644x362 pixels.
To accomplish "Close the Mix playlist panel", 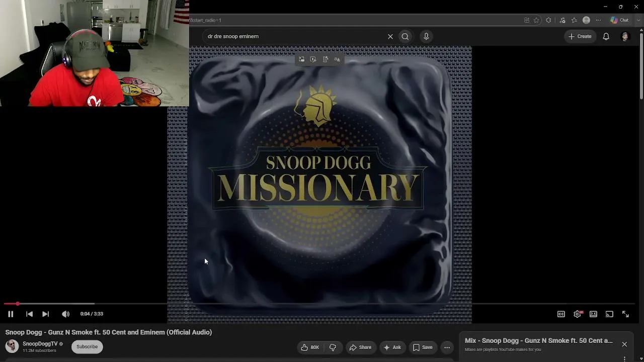I will point(624,344).
